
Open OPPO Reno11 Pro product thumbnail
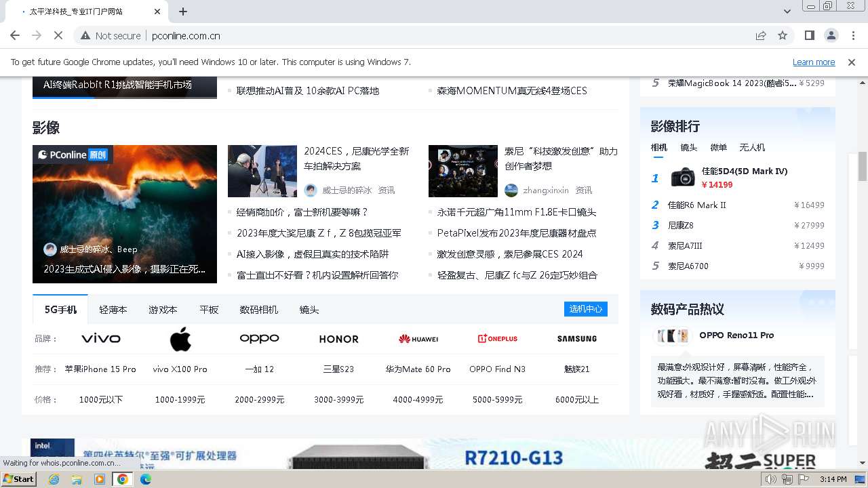[x=671, y=335]
